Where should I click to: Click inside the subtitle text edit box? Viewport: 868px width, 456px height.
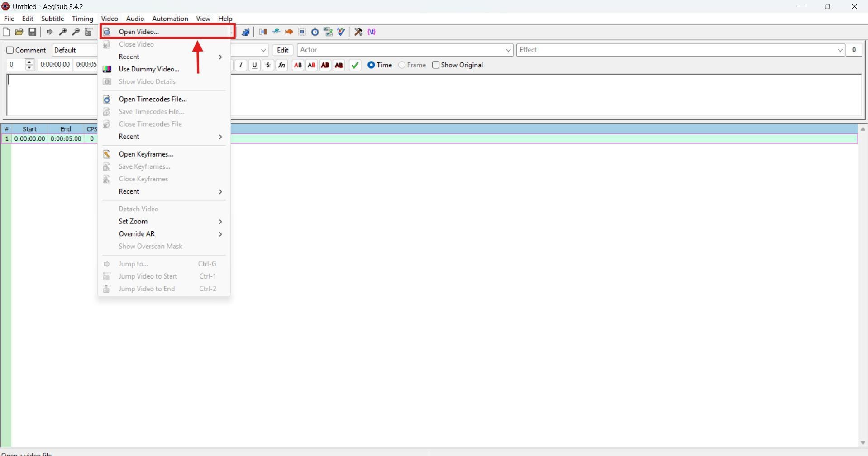coord(435,95)
